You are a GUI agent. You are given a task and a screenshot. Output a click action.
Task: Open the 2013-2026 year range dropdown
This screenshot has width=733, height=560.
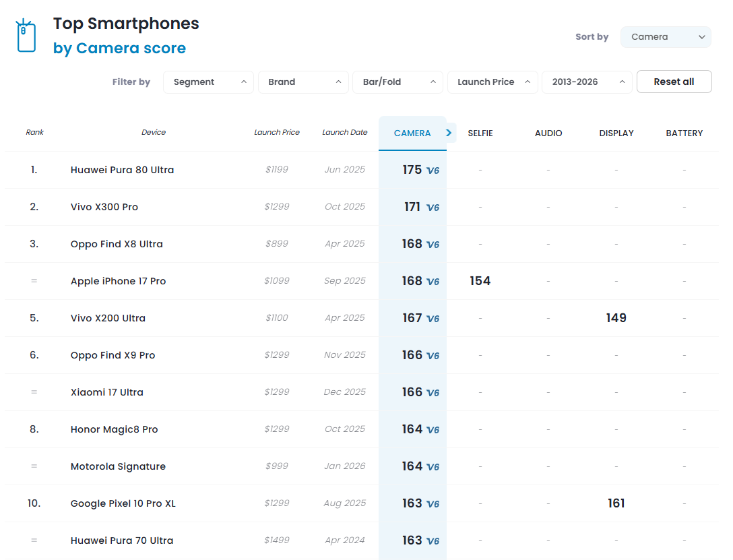click(x=587, y=82)
